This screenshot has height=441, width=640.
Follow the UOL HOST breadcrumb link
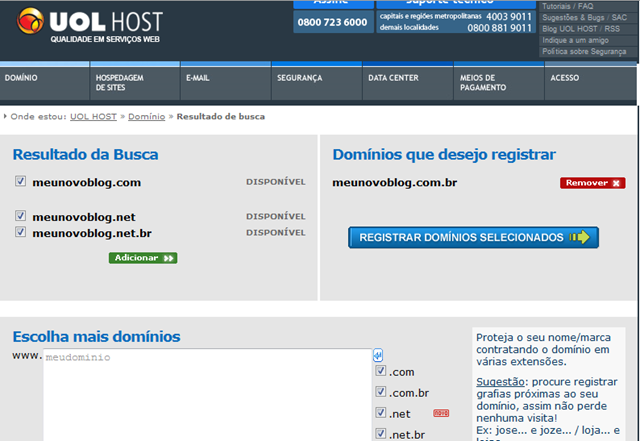point(93,117)
